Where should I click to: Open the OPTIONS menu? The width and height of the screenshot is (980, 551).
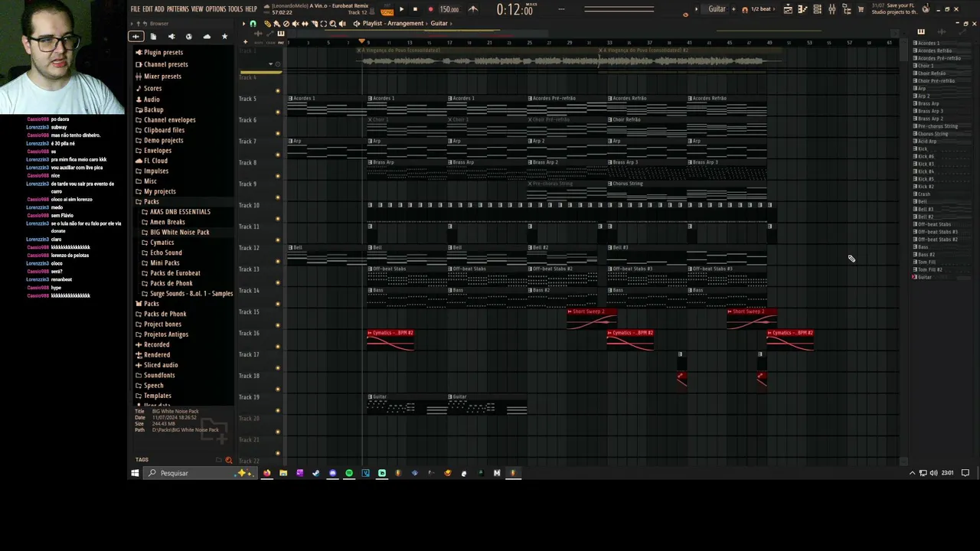[216, 9]
